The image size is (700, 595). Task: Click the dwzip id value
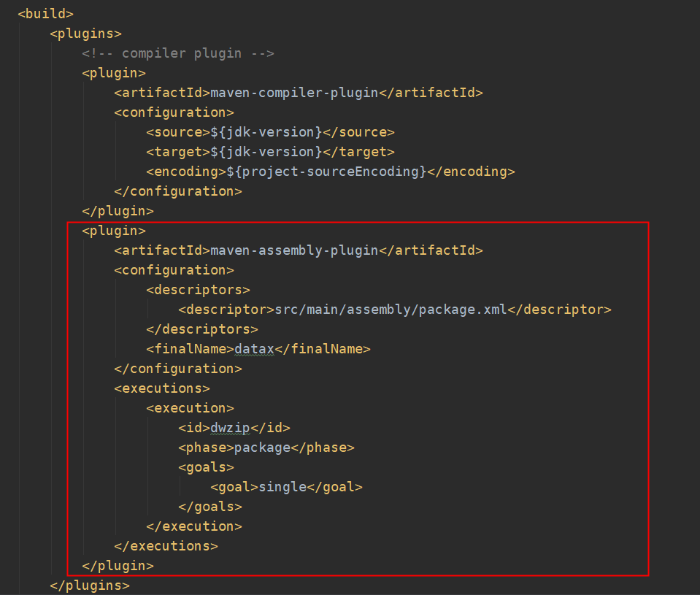230,428
